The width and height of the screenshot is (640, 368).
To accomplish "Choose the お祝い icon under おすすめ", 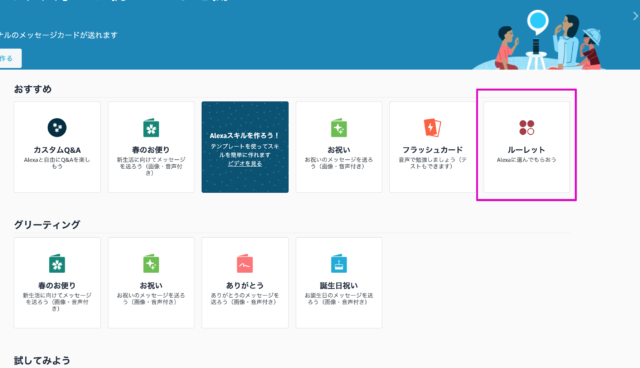I will (x=339, y=128).
